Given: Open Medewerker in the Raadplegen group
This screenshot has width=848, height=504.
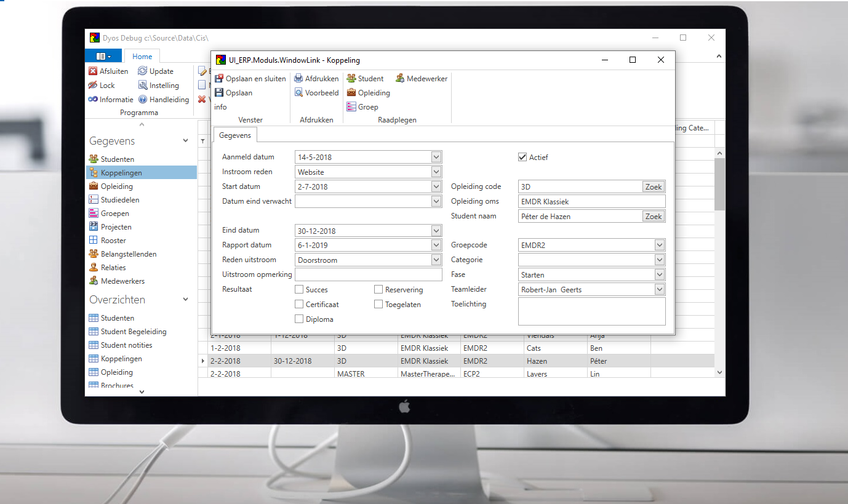Looking at the screenshot, I should pyautogui.click(x=422, y=79).
